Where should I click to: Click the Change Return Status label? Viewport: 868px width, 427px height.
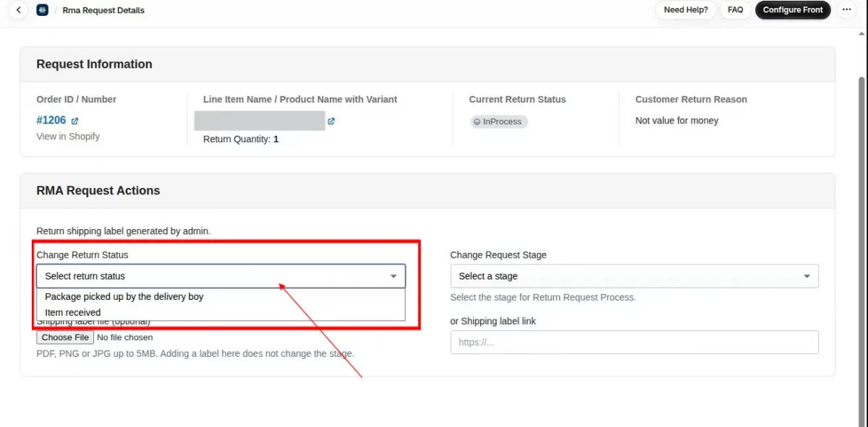(x=82, y=255)
